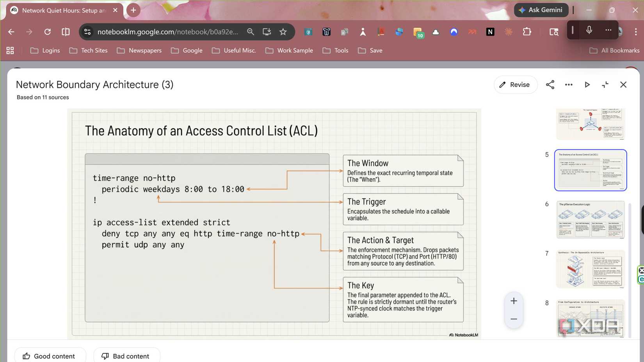
Task: Open the Chrome extensions puzzle icon
Action: click(527, 32)
